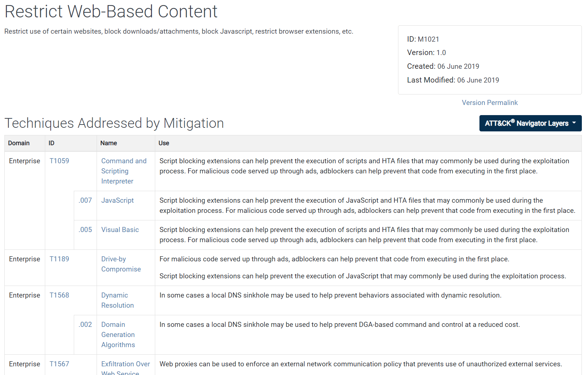
Task: Open Command and Scripting Interpreter link
Action: 124,171
